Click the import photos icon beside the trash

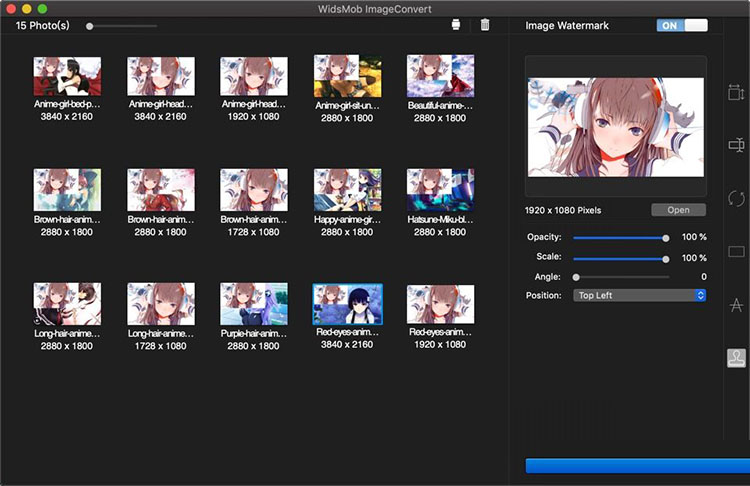click(456, 25)
